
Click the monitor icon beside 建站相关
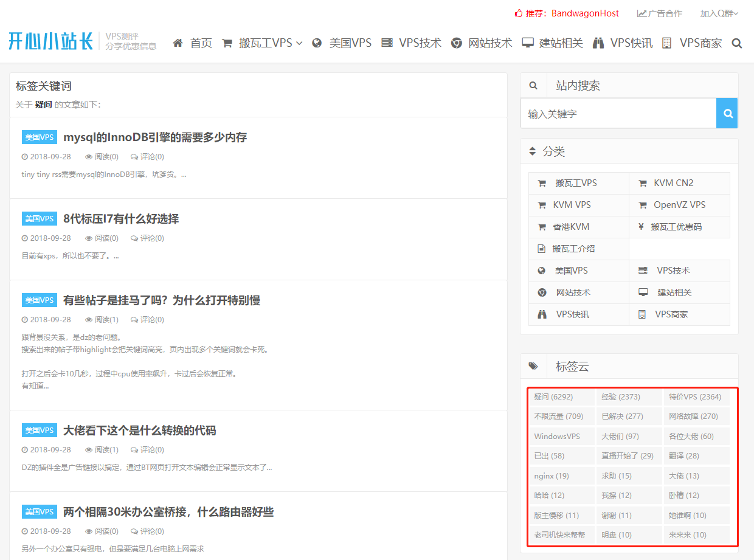coord(528,43)
